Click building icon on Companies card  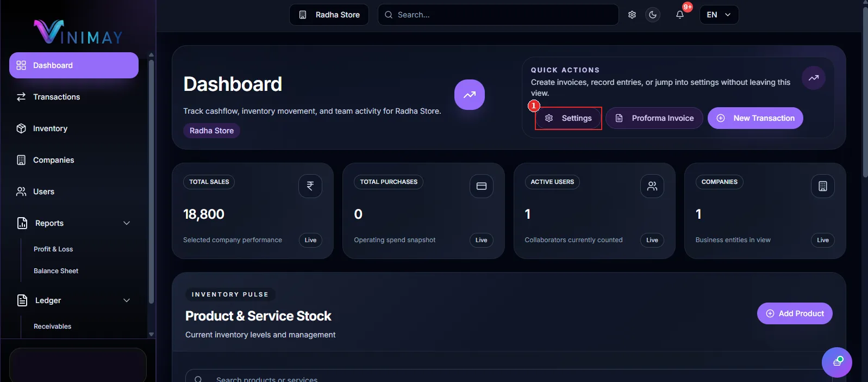(x=823, y=186)
